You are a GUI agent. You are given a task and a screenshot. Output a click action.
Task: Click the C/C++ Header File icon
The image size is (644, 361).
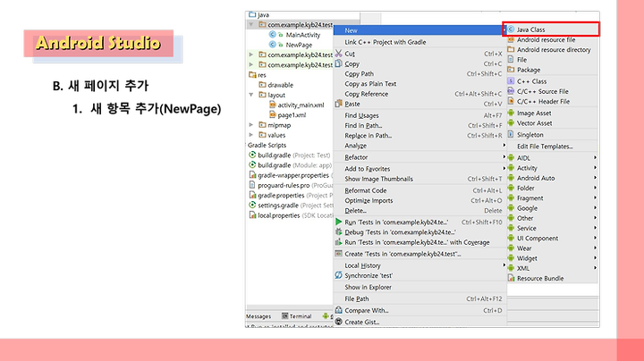pyautogui.click(x=511, y=101)
